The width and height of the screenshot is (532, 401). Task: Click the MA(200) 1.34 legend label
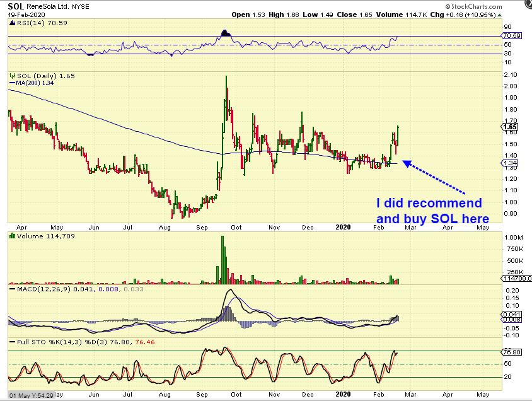coord(35,83)
